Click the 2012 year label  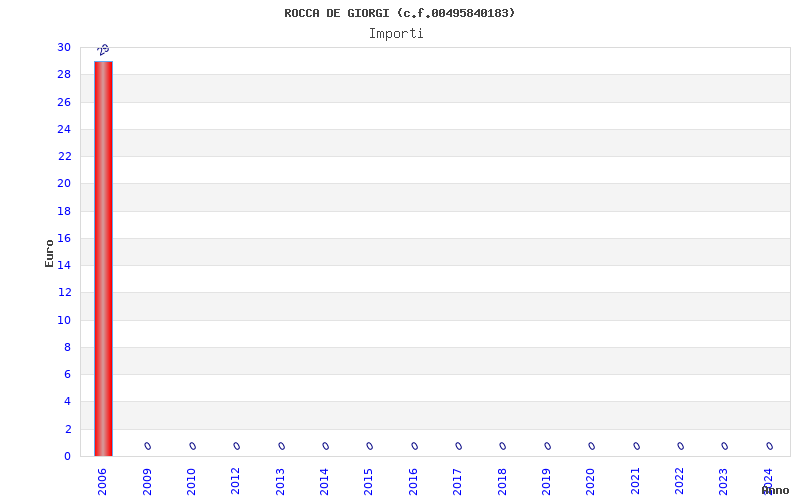pyautogui.click(x=235, y=482)
